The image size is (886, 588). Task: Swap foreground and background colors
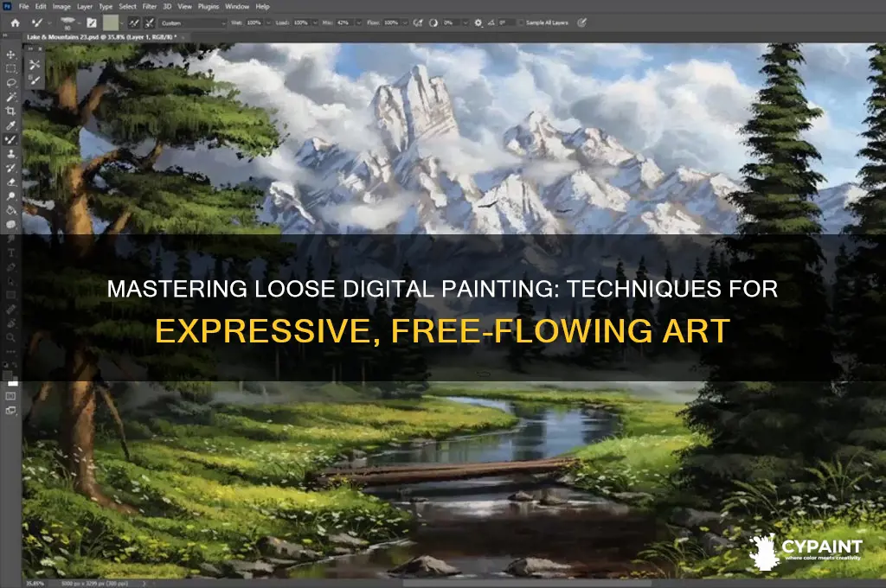point(15,365)
